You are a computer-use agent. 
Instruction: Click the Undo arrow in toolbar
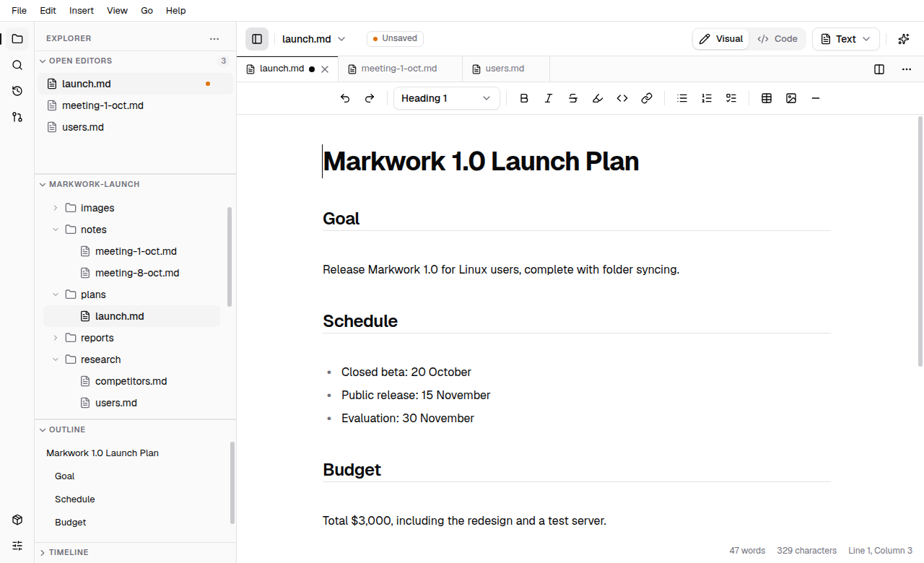point(345,98)
